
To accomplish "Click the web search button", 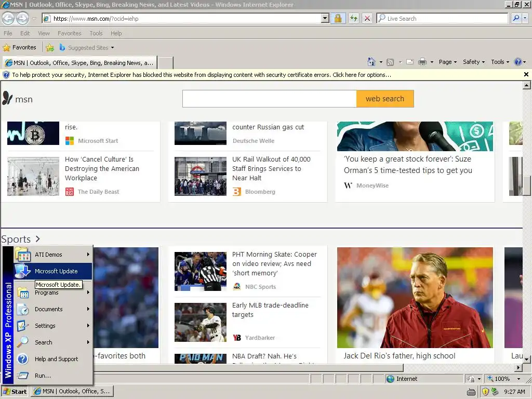I will click(x=385, y=99).
